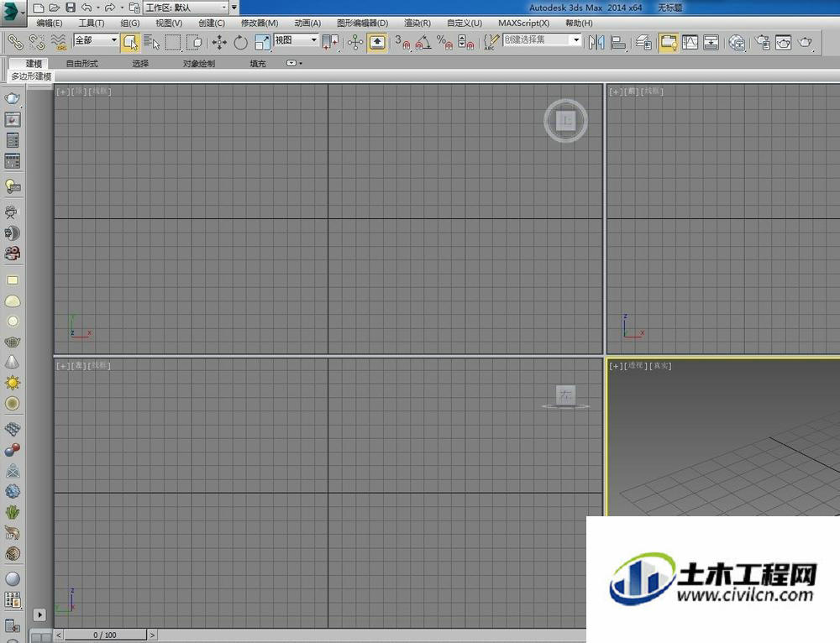Open the Curve Editor

pos(690,42)
